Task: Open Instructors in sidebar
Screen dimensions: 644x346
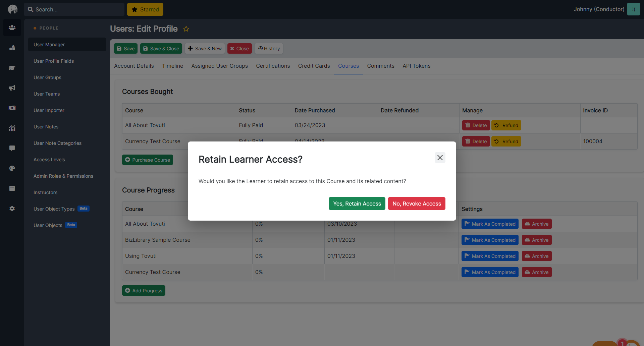Action: tap(67, 192)
